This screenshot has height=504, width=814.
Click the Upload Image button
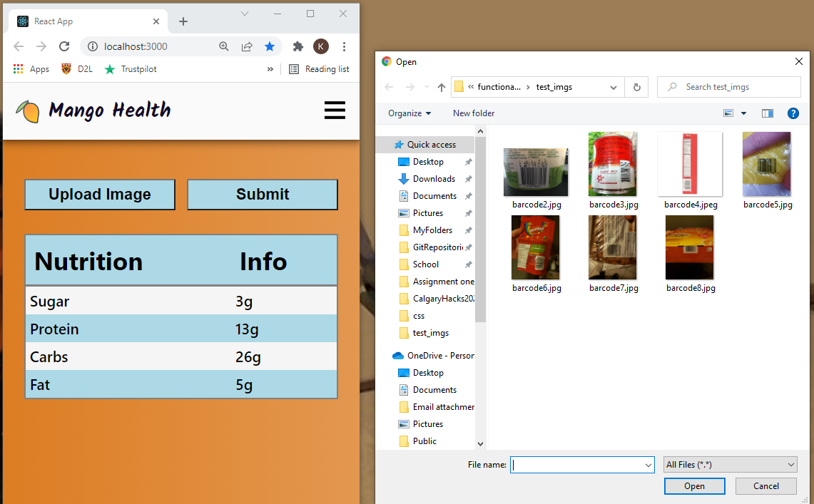click(100, 195)
